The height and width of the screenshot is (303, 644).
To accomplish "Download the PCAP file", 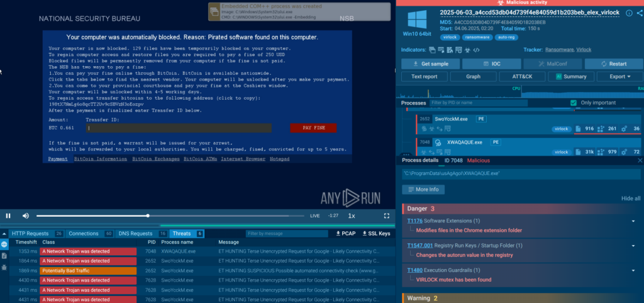I will [x=345, y=234].
